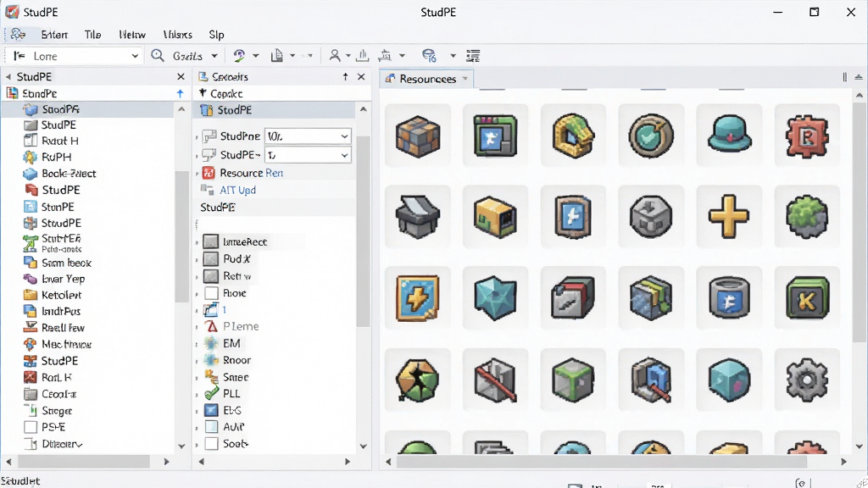868x488 pixels.
Task: Open the orange chest block icon
Action: click(495, 217)
